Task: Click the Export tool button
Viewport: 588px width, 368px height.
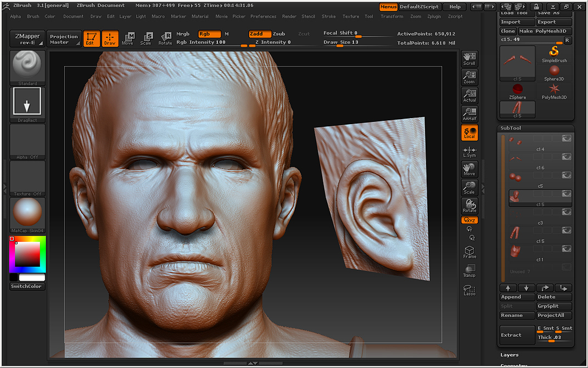Action: (x=555, y=22)
